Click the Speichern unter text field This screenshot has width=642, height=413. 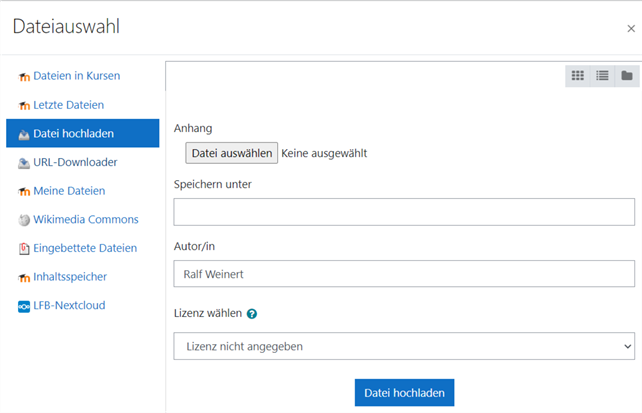coord(404,212)
